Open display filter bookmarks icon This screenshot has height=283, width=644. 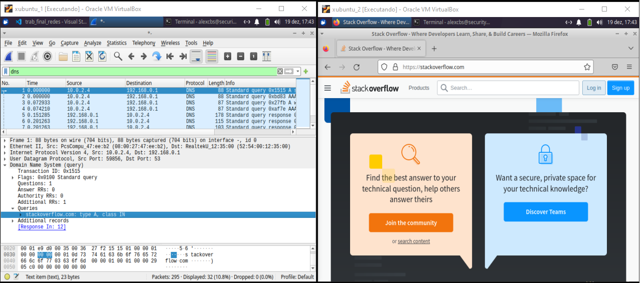(x=6, y=72)
